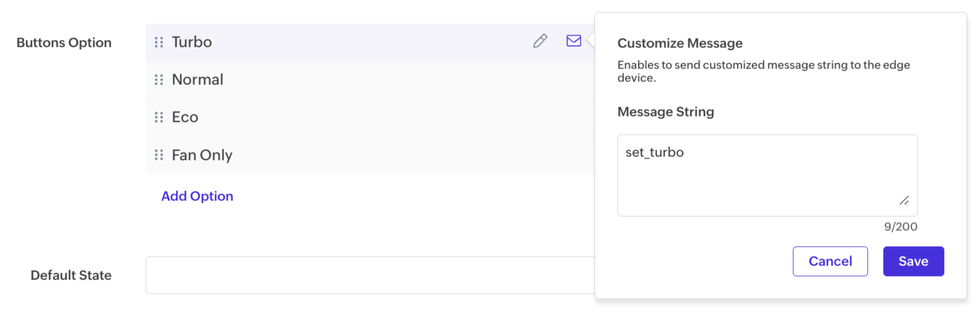Cancel the Customize Message popup
Screen dimensions: 980x313
[x=830, y=261]
